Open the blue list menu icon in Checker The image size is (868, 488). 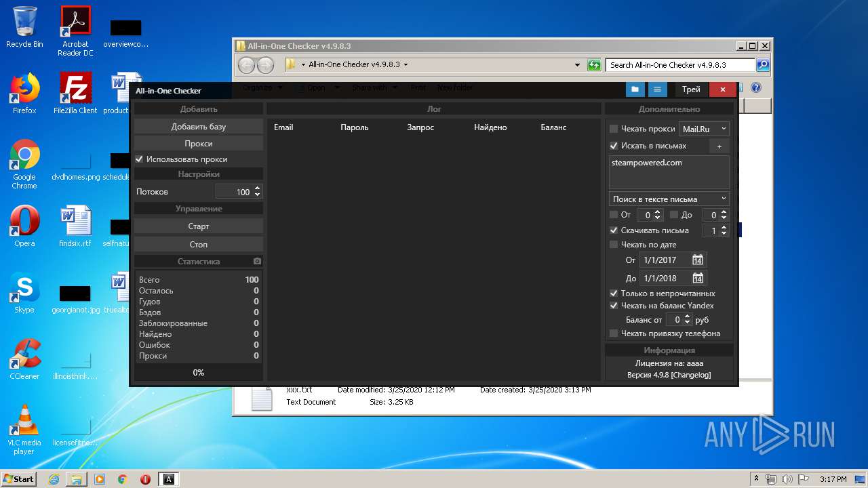[x=656, y=89]
